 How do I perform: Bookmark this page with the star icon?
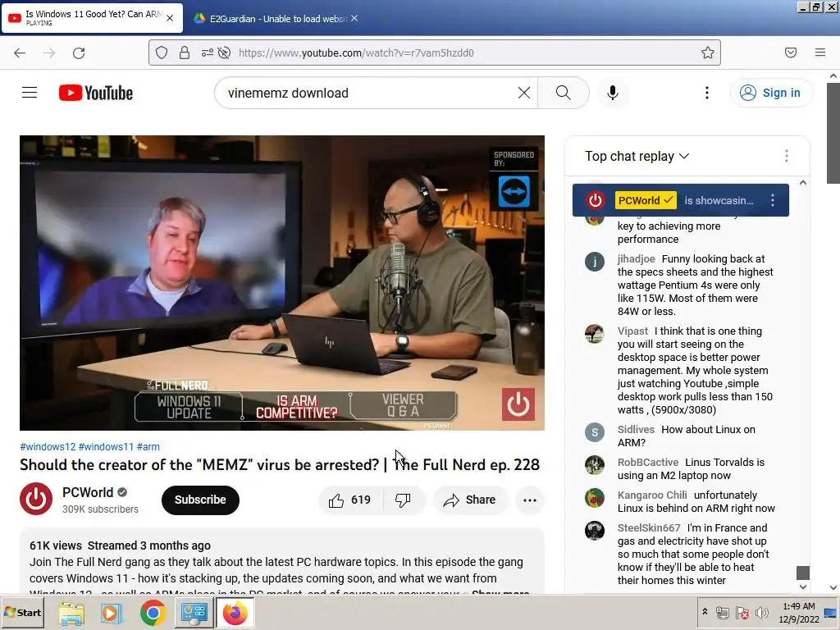point(708,52)
